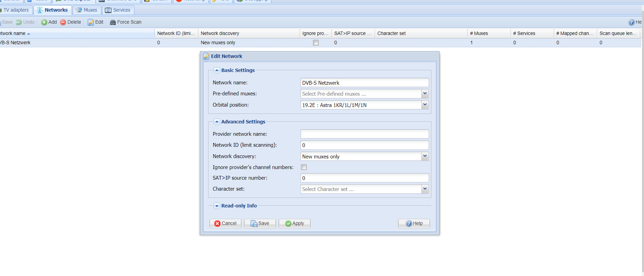
Task: Open Help from the dialog footer
Action: click(414, 224)
